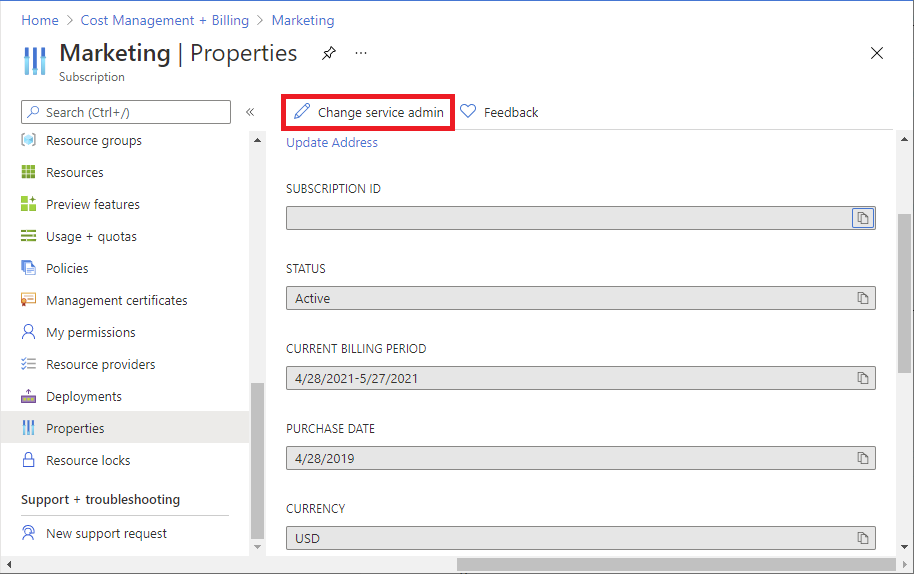Image resolution: width=914 pixels, height=574 pixels.
Task: Click Change service admin
Action: pos(369,113)
